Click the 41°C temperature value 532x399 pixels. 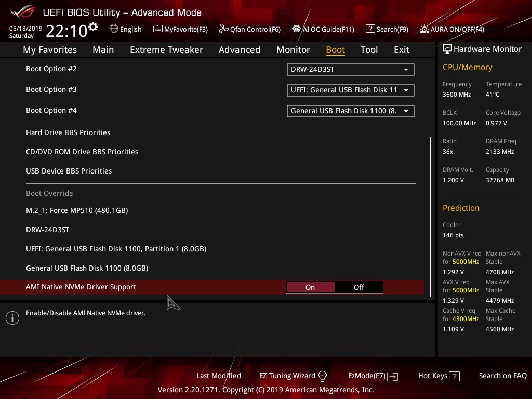point(493,95)
